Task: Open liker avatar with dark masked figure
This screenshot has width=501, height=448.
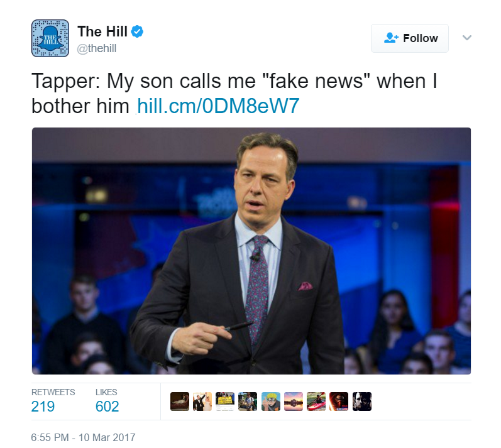Action: 339,402
